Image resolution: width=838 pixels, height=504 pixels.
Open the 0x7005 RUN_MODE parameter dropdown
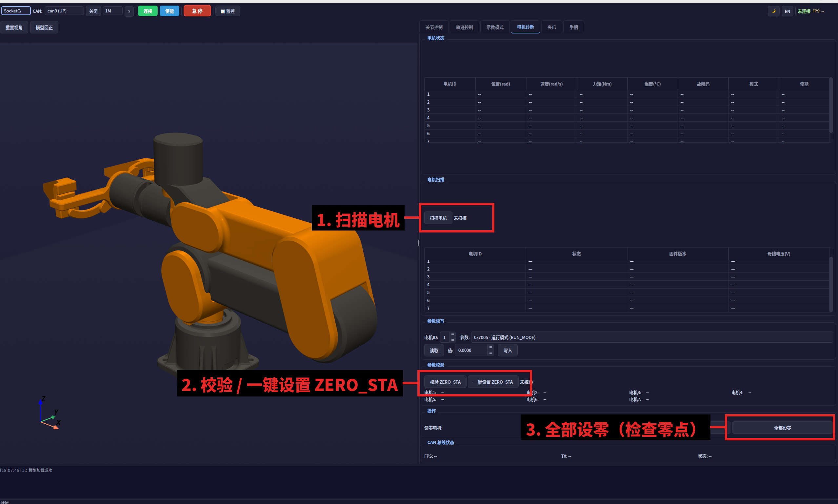pos(651,337)
